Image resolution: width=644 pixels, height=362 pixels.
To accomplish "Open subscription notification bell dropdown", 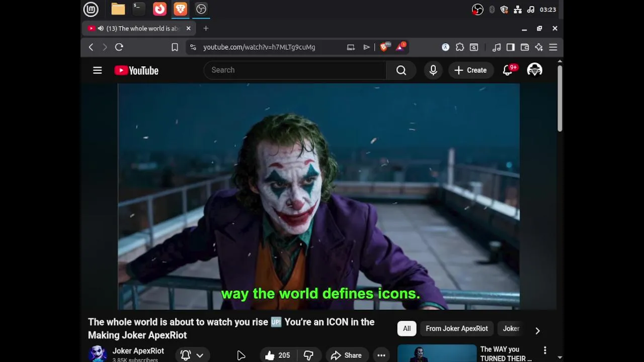I will 192,355.
